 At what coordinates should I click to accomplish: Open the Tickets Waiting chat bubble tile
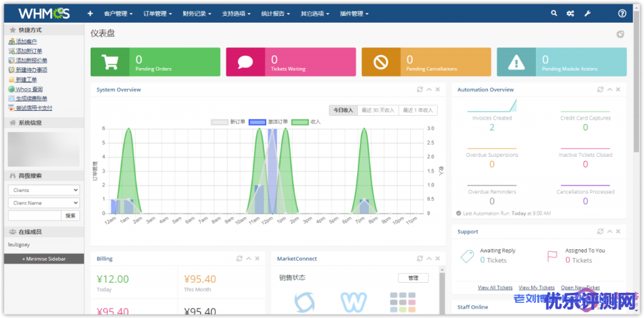pyautogui.click(x=245, y=62)
